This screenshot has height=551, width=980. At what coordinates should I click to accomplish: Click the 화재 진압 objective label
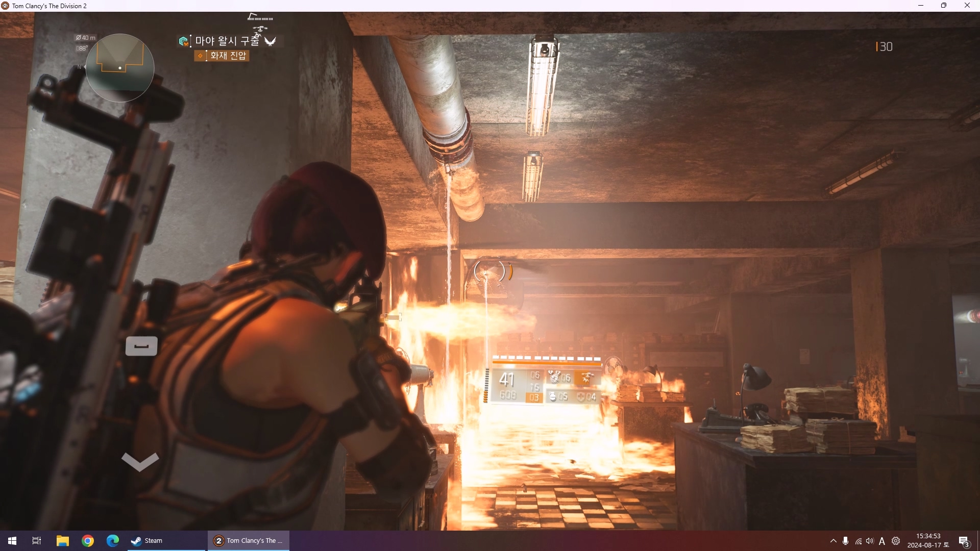coord(228,55)
